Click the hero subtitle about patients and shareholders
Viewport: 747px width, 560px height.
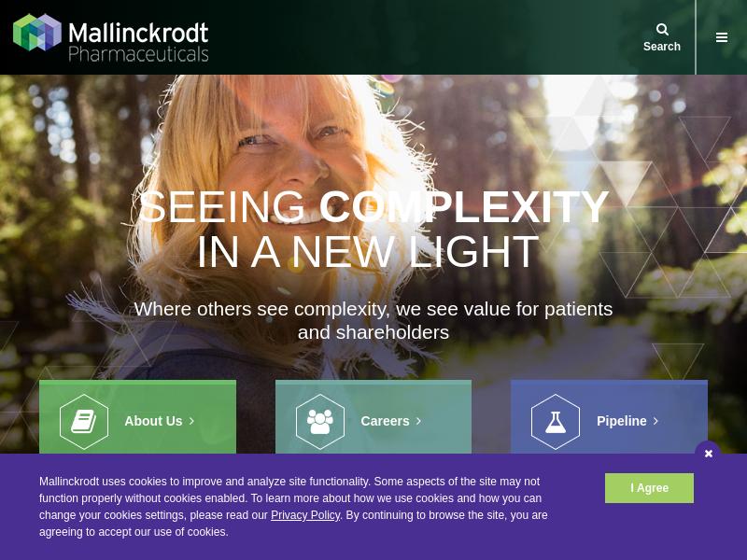point(373,321)
